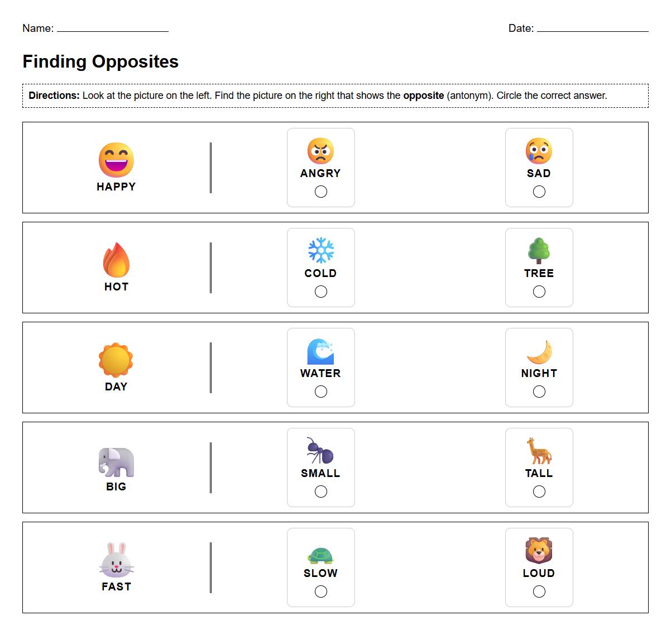Select the radio button under SMALL
The height and width of the screenshot is (644, 671).
point(321,492)
